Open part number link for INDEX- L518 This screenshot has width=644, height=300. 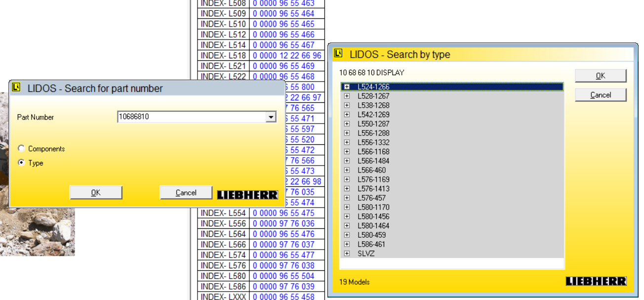click(x=286, y=56)
